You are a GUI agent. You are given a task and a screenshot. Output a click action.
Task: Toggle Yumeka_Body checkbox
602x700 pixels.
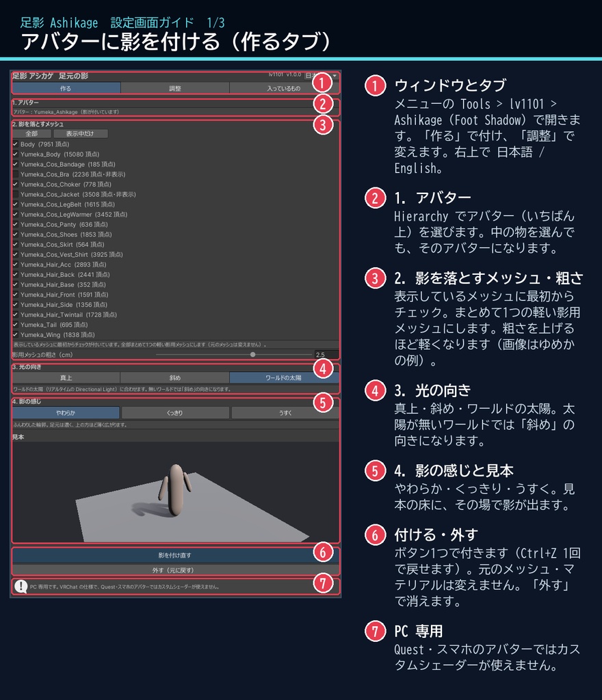pos(15,154)
